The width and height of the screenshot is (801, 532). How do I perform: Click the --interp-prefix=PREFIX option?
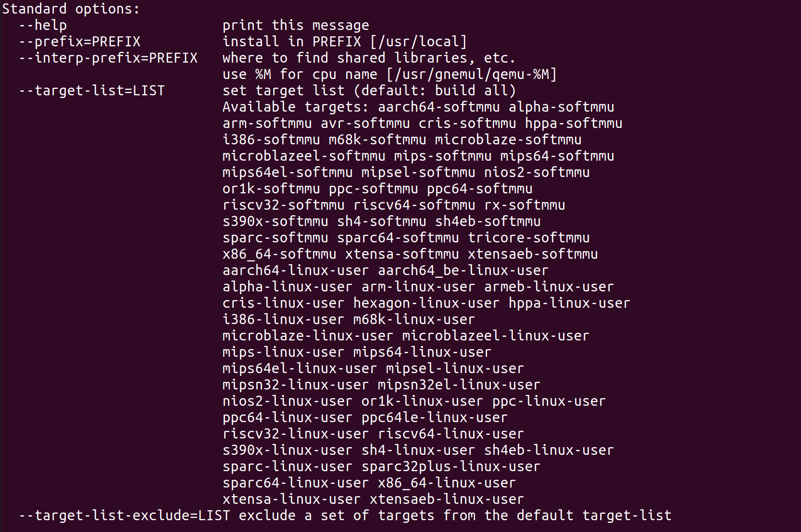click(x=108, y=58)
